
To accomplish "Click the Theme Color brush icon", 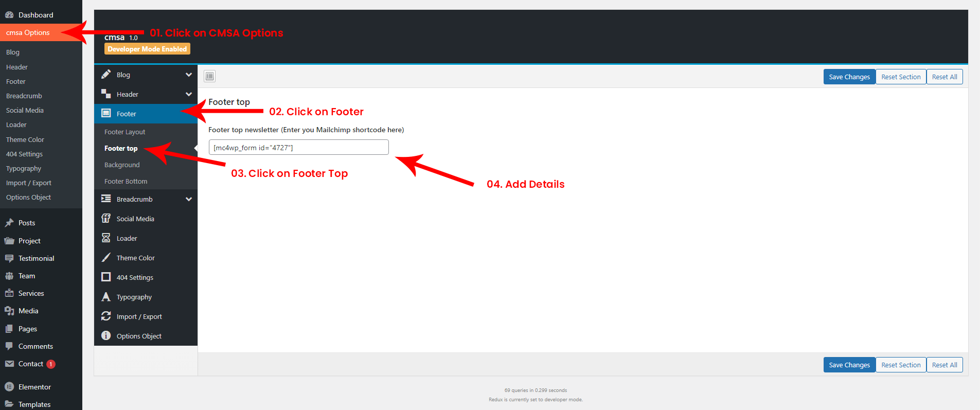I will (106, 258).
